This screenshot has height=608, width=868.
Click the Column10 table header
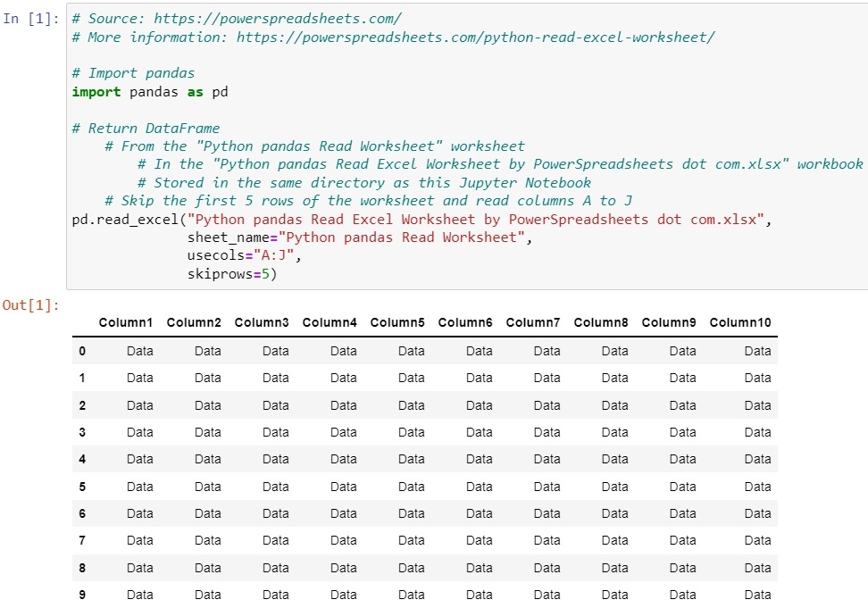click(x=740, y=322)
